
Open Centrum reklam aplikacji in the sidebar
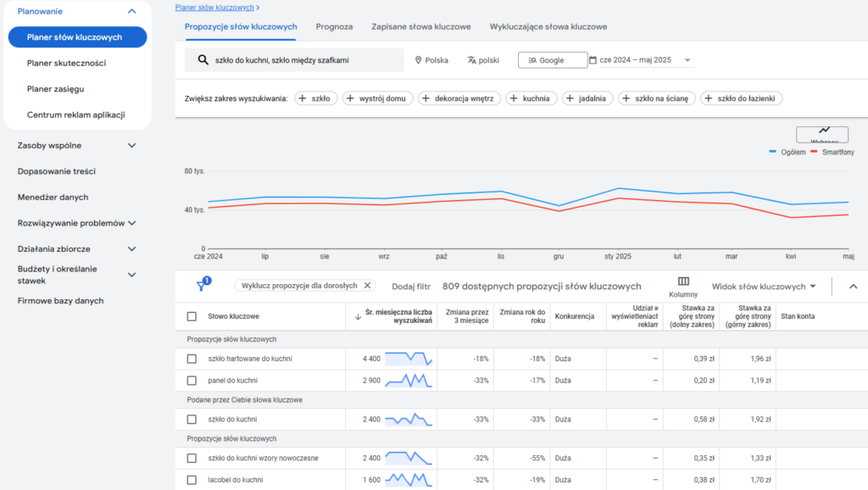[75, 114]
